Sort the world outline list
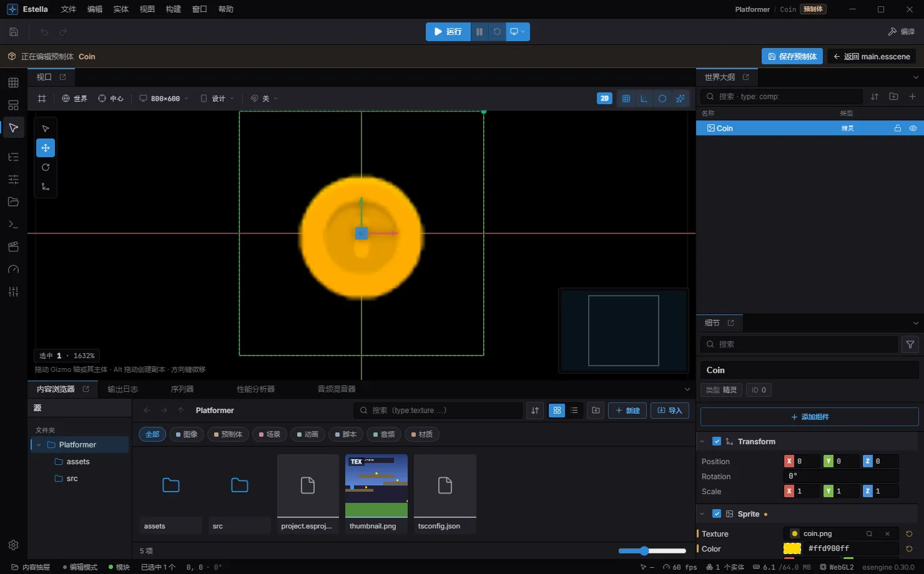Screen dimensions: 924x574 pyautogui.click(x=875, y=97)
